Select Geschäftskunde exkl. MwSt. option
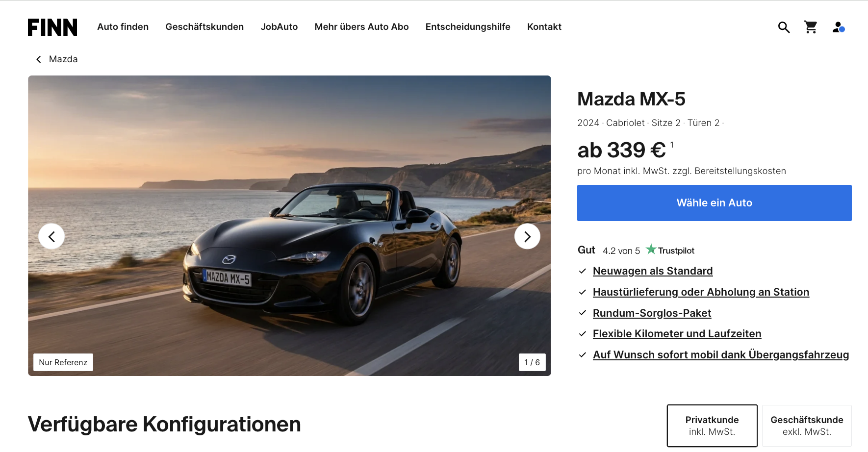 pos(807,426)
